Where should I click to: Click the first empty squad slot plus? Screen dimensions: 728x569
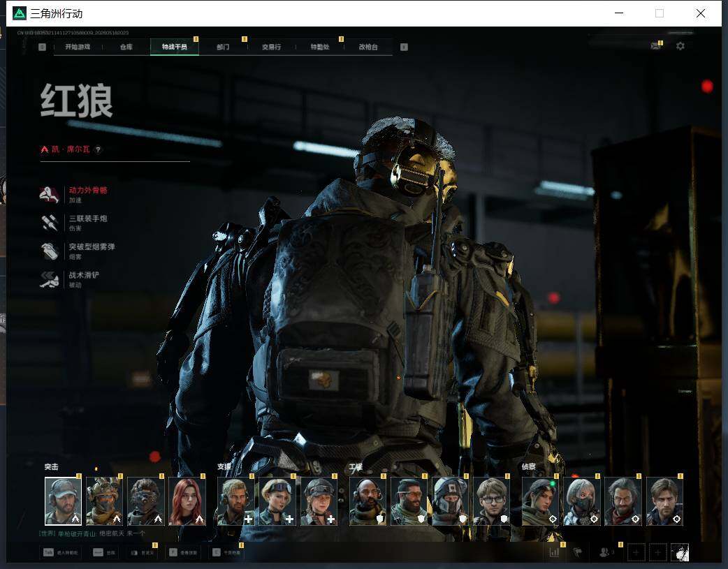[x=636, y=552]
